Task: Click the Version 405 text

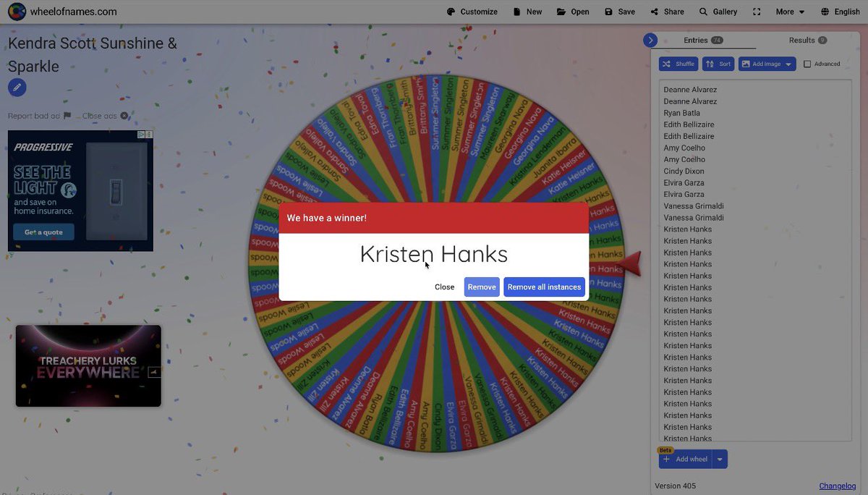Action: (676, 486)
